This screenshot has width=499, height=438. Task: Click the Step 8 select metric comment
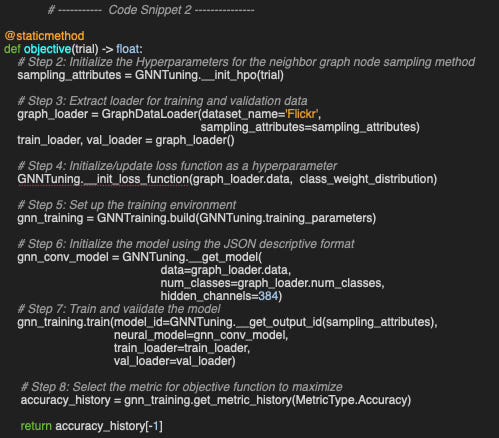[182, 387]
